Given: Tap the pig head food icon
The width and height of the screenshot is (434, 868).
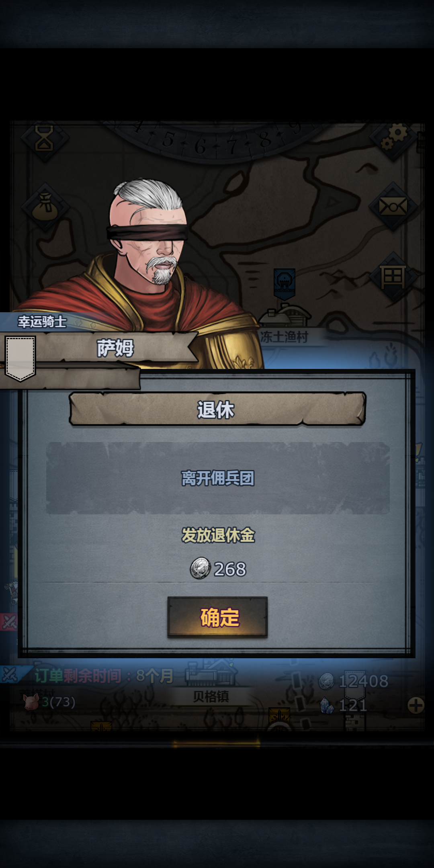Looking at the screenshot, I should pyautogui.click(x=31, y=702).
